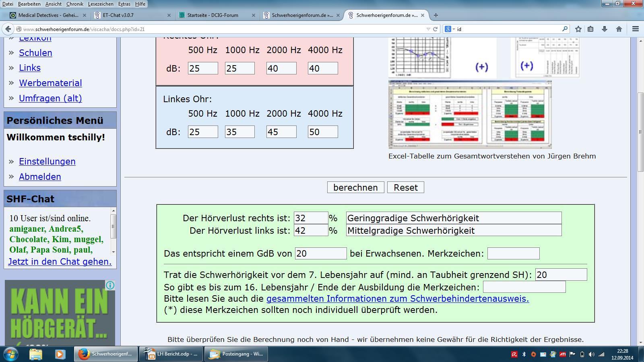Go to the browser home page icon

point(619,29)
